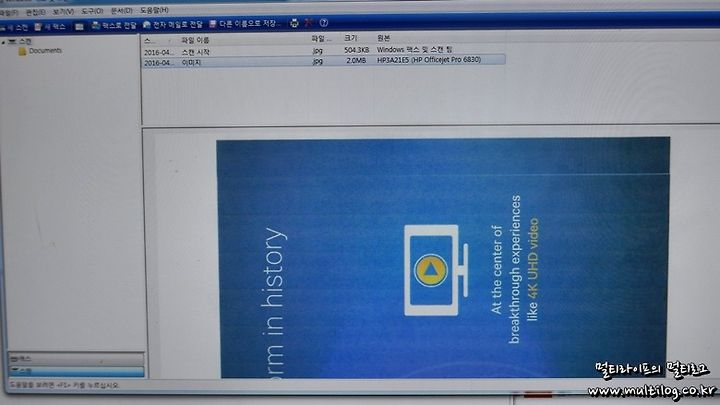Click the scanned image preview

(443, 258)
